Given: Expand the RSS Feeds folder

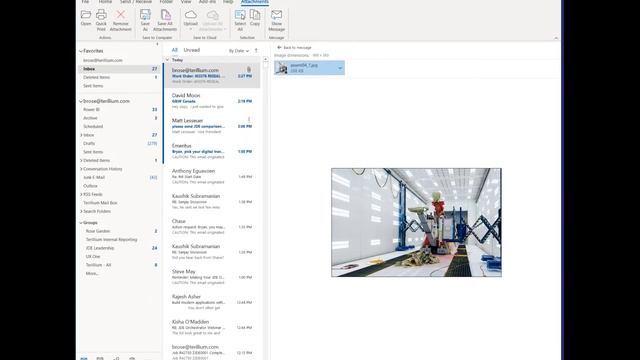Looking at the screenshot, I should [x=81, y=194].
